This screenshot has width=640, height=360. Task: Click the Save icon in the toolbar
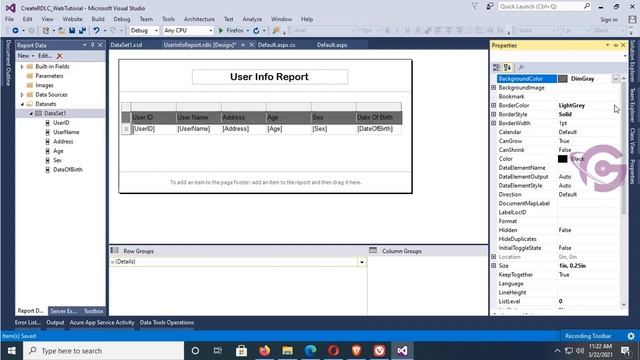72,31
